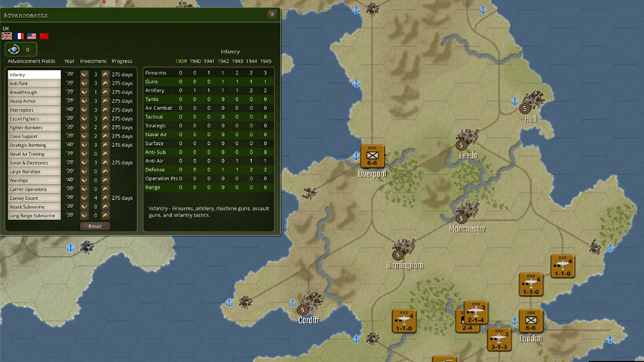The height and width of the screenshot is (362, 644).
Task: Select the infantry unit at Liverpool
Action: pos(372,156)
